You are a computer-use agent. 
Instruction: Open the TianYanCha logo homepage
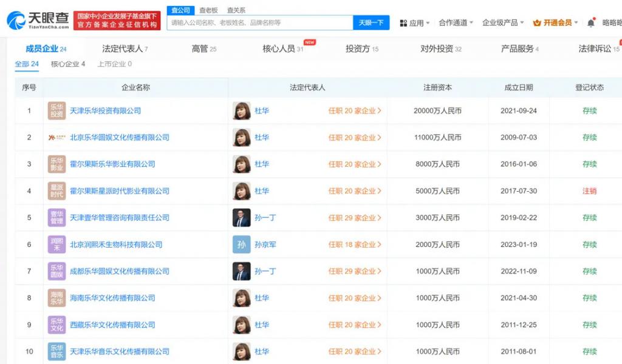[x=38, y=20]
